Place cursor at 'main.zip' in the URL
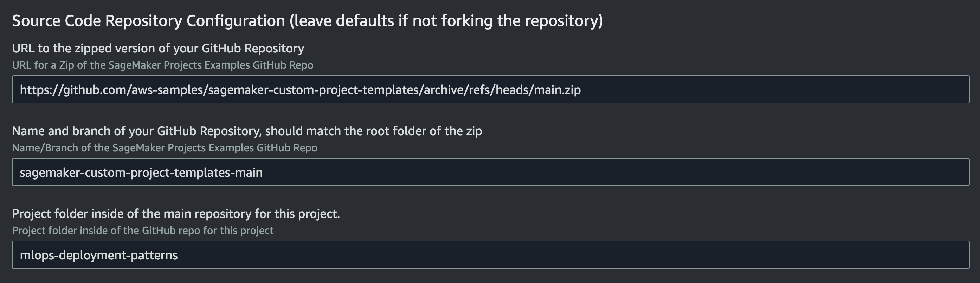 tap(557, 90)
